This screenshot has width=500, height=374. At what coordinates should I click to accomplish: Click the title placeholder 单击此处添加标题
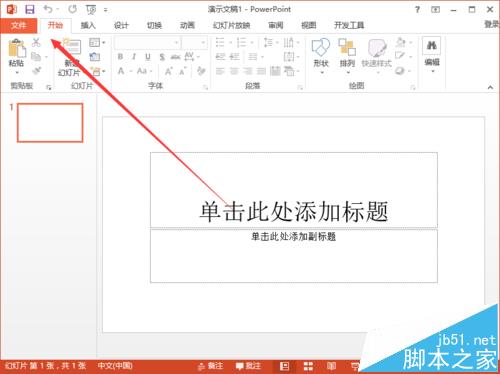pyautogui.click(x=294, y=212)
